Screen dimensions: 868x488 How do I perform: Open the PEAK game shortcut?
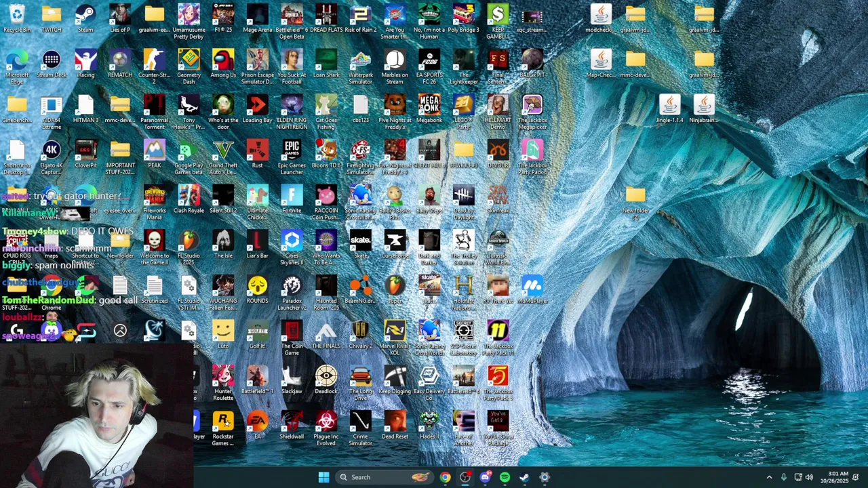[x=155, y=155]
